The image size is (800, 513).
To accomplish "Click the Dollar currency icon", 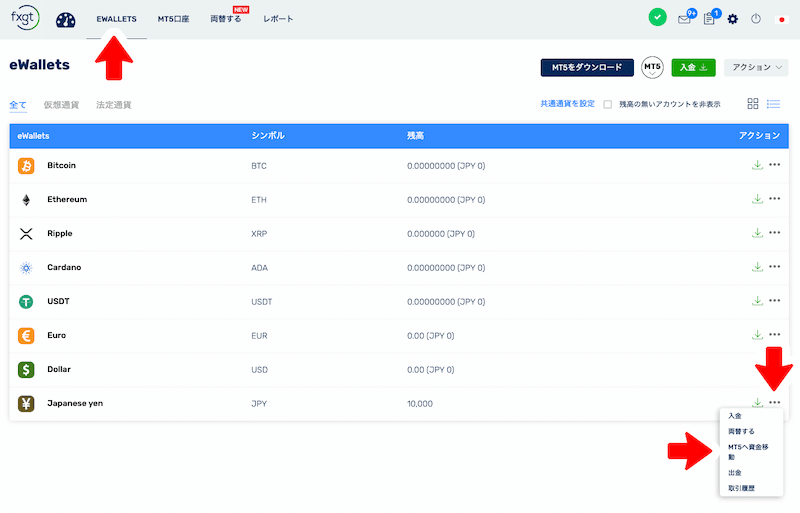I will pos(26,370).
